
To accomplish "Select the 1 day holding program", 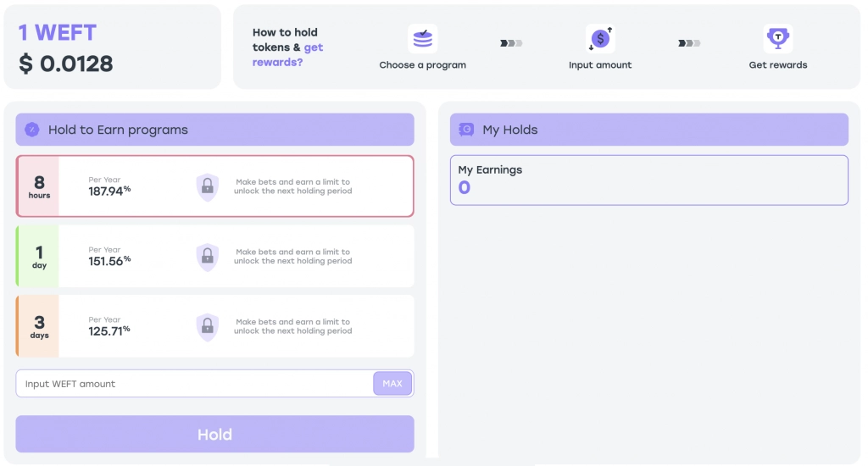I will tap(214, 256).
